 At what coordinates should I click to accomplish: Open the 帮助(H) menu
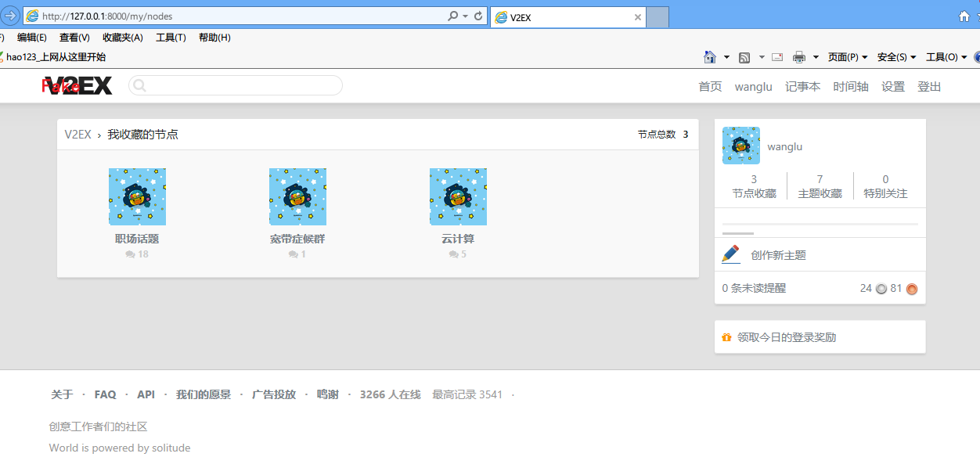214,38
